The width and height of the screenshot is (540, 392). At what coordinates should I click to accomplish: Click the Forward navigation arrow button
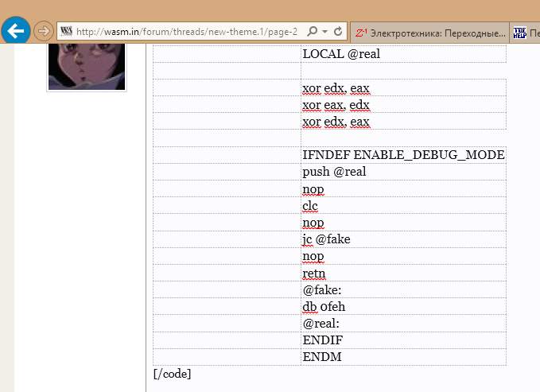click(x=44, y=32)
